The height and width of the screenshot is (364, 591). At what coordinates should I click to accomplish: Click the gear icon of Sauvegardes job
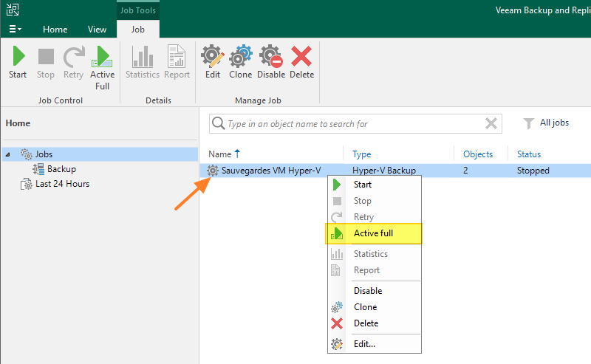coord(213,171)
